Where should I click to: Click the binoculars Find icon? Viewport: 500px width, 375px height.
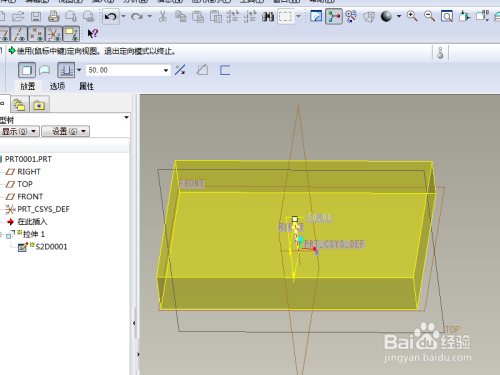tap(268, 16)
